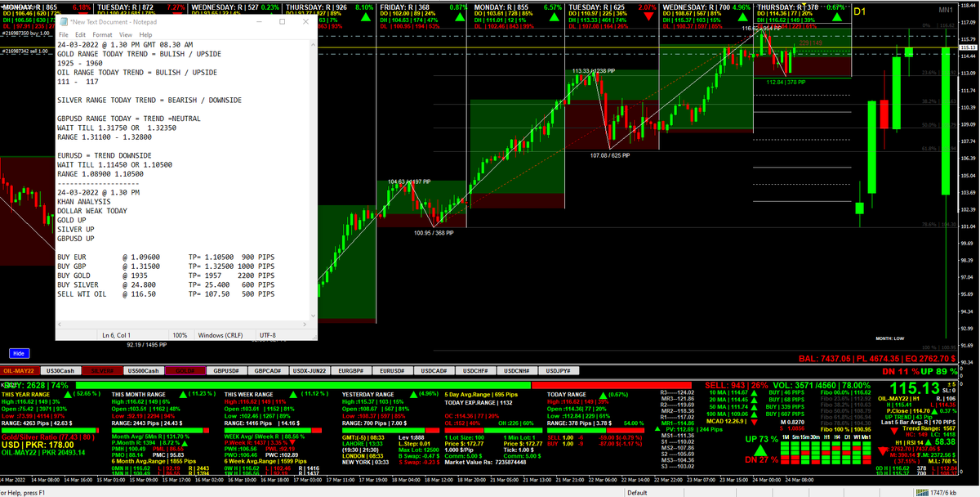Image resolution: width=980 pixels, height=497 pixels.
Task: Select the USDJPY# symbol button
Action: coord(559,370)
